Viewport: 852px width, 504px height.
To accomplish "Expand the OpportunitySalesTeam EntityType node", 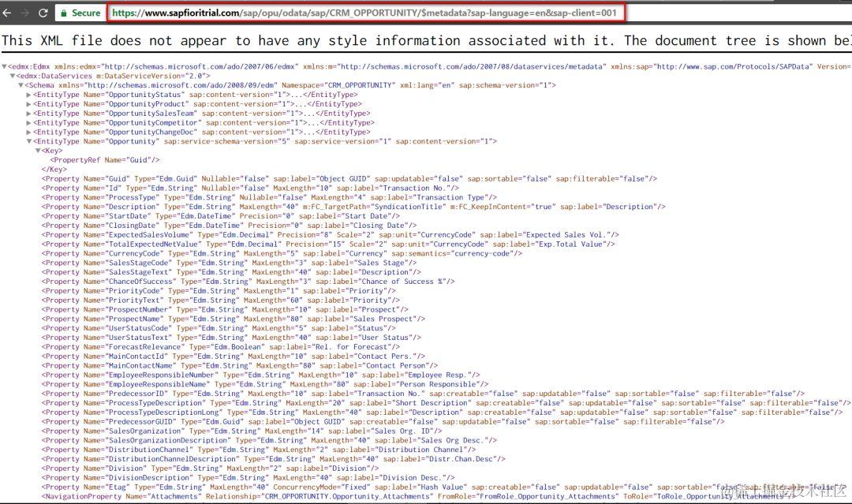I will pyautogui.click(x=29, y=114).
